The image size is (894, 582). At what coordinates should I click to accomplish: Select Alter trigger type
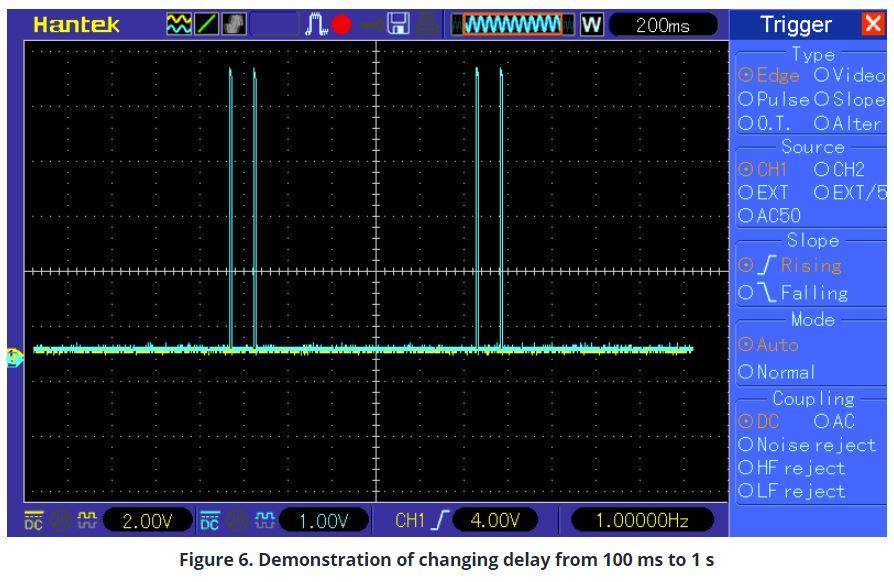(x=848, y=123)
